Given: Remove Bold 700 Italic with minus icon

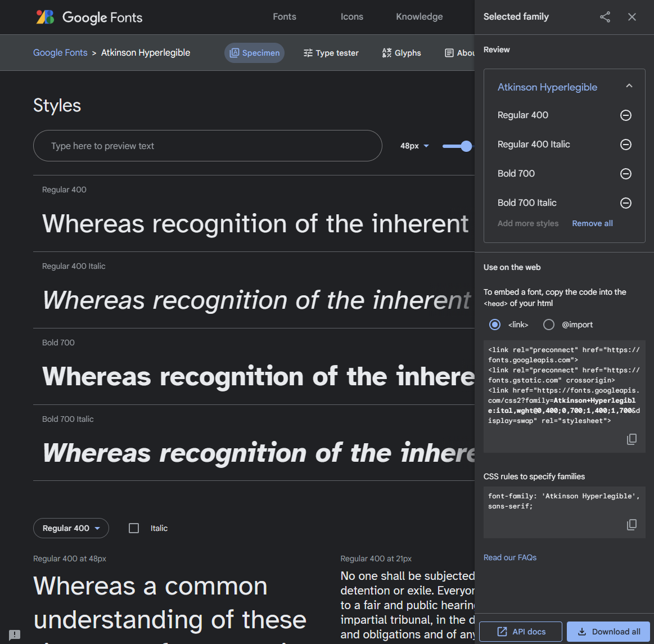Looking at the screenshot, I should (x=626, y=202).
